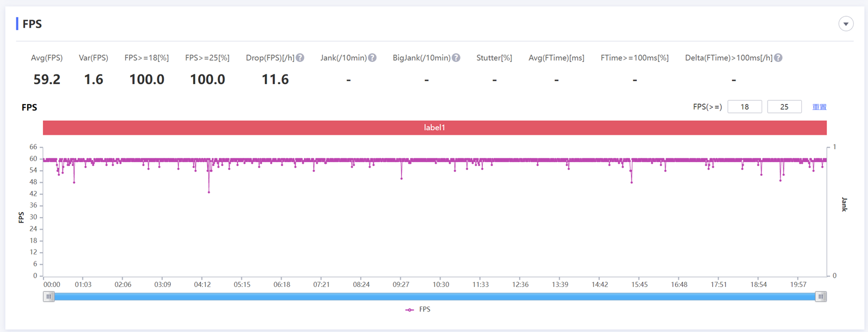Screen dimensions: 868x332
Task: Open the BigJank(/10min) help tooltip icon
Action: (x=456, y=58)
